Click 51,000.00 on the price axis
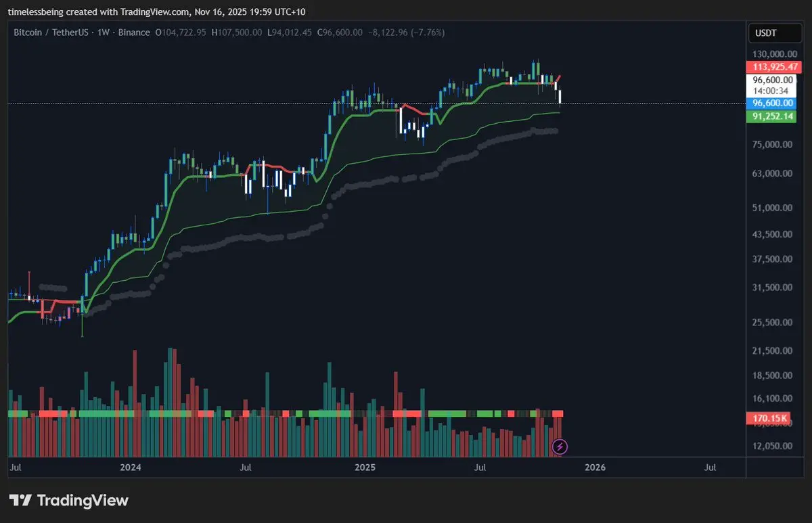 [773, 208]
